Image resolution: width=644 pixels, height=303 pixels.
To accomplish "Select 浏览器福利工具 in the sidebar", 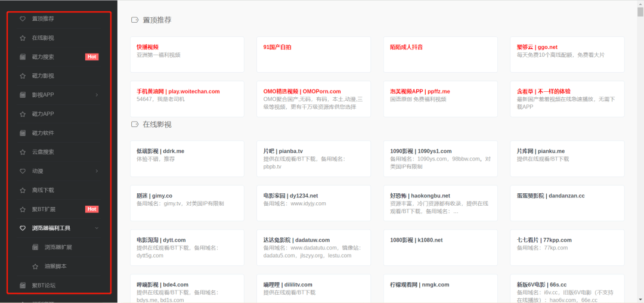I will pos(60,228).
